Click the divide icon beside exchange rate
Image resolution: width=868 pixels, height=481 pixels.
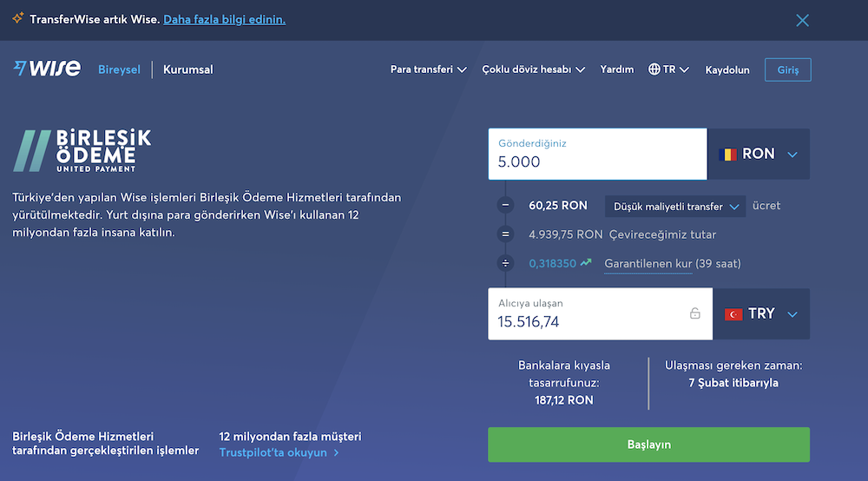pos(505,263)
